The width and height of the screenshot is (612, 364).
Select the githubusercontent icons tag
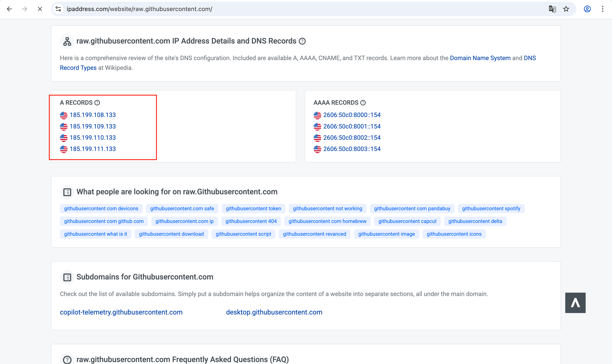[x=454, y=234]
